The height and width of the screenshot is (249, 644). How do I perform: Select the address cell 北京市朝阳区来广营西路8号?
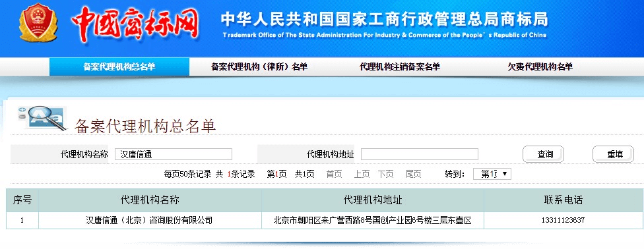pos(373,220)
